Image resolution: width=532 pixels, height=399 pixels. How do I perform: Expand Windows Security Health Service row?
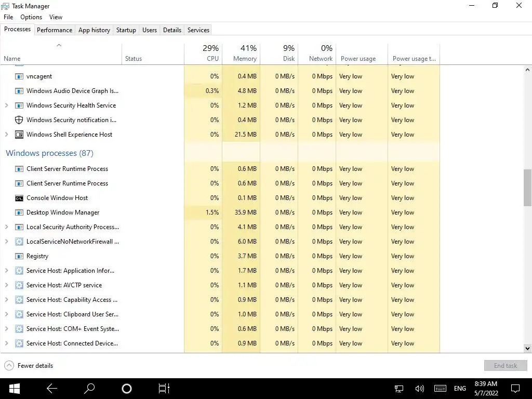(6, 105)
